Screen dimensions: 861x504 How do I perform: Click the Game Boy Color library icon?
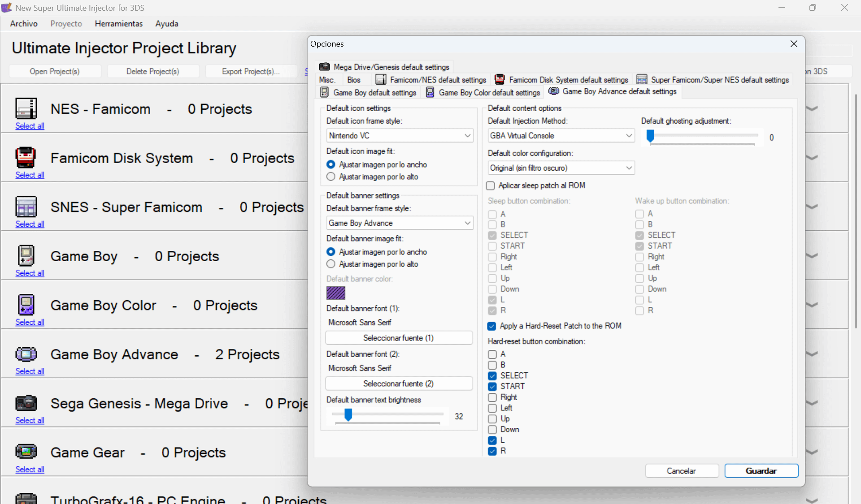tap(26, 305)
